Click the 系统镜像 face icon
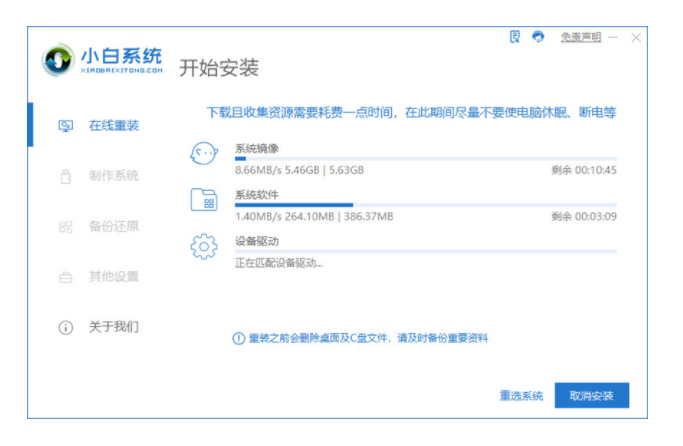683x446 pixels. click(x=204, y=155)
